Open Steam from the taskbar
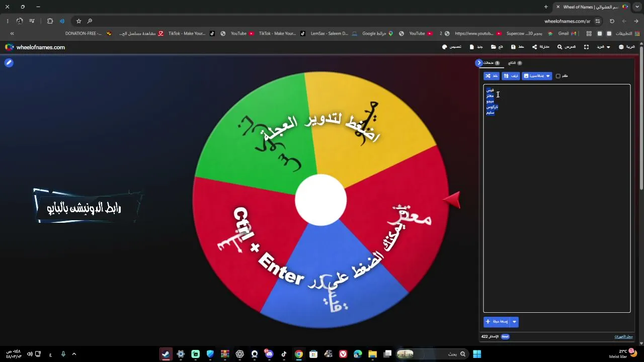Screen dimensions: 644x362 (166, 354)
